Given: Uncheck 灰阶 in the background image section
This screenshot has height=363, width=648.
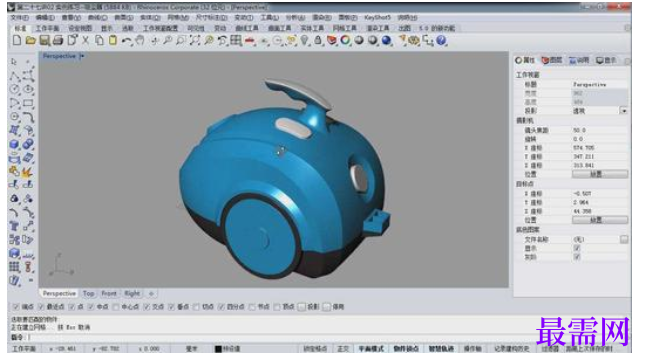Looking at the screenshot, I should pos(577,257).
